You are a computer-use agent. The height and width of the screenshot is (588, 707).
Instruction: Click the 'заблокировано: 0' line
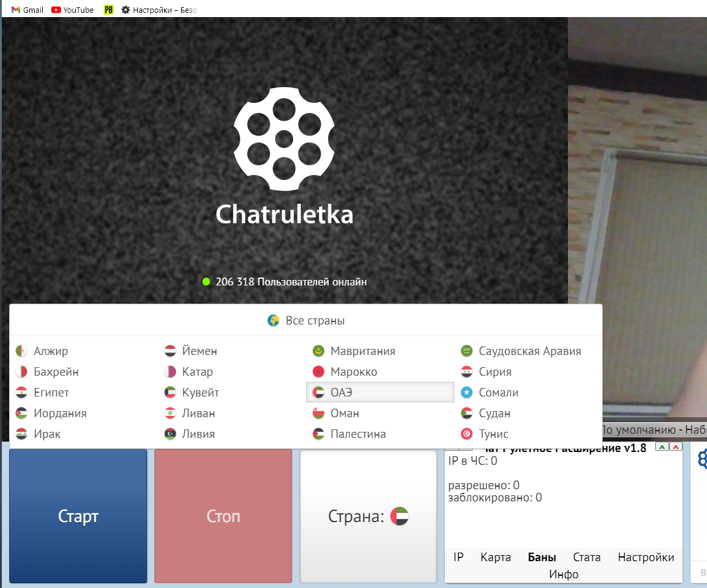coord(495,497)
